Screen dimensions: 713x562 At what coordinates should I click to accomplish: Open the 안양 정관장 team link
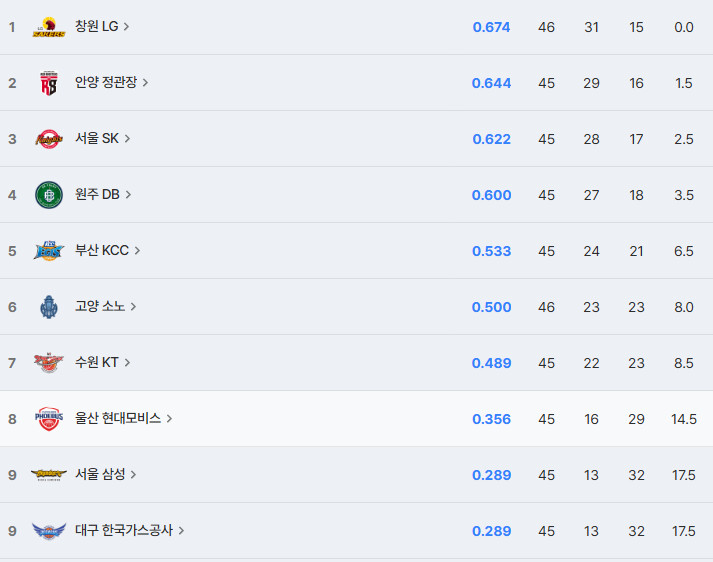click(x=106, y=82)
